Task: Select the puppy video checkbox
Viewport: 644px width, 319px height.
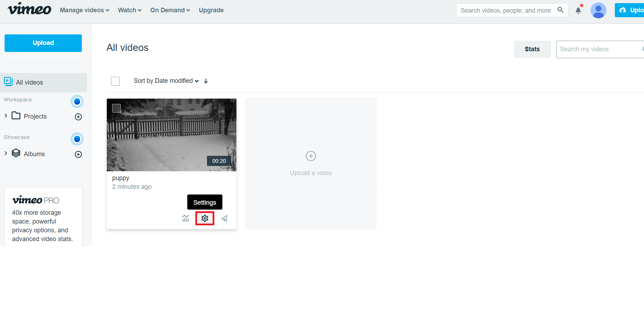Action: coord(116,108)
